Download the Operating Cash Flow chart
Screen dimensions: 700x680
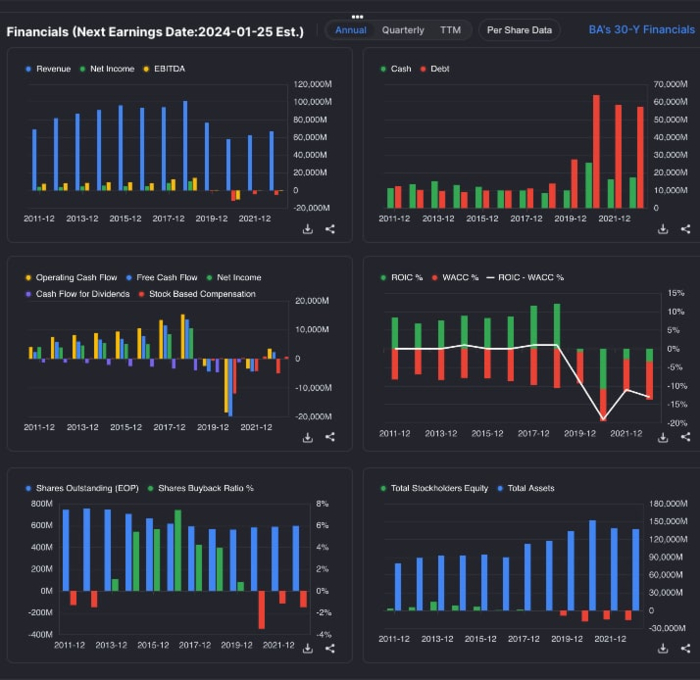pyautogui.click(x=308, y=437)
